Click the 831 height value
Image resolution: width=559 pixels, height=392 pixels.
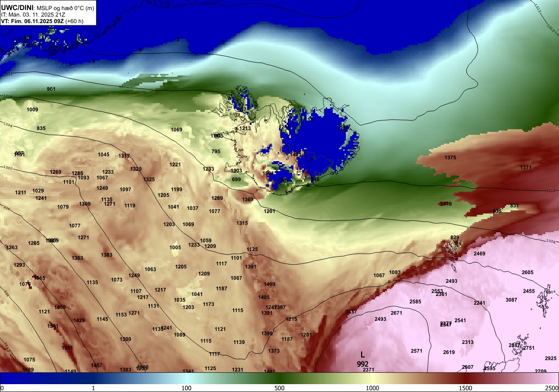coord(514,206)
